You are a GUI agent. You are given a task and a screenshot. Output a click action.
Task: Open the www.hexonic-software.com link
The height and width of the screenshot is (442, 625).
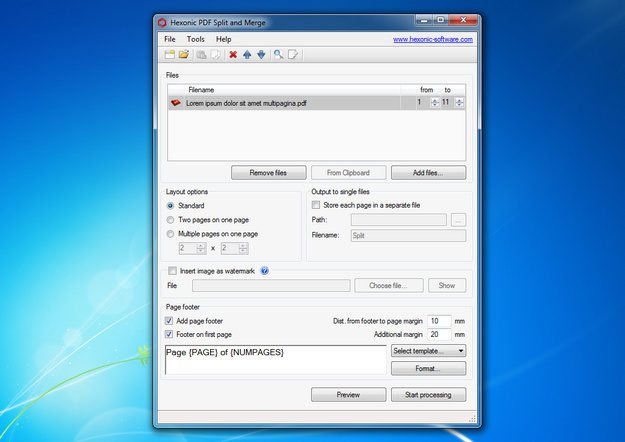point(433,39)
